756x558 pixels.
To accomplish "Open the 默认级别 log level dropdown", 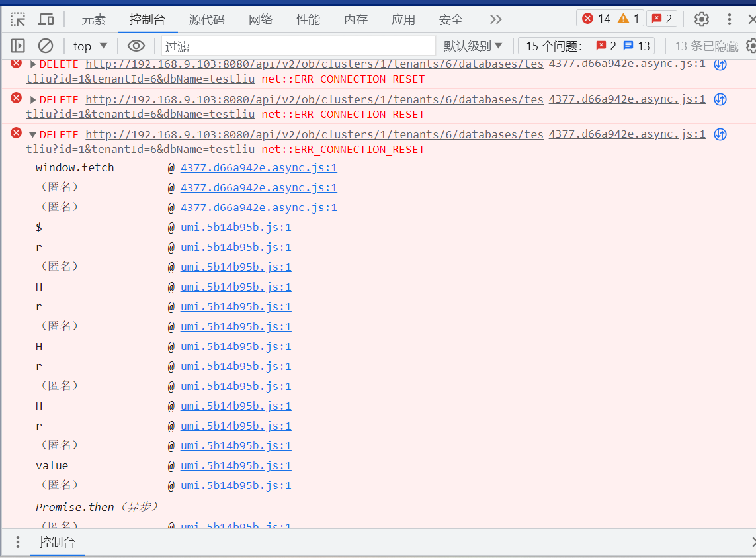I will click(x=473, y=46).
